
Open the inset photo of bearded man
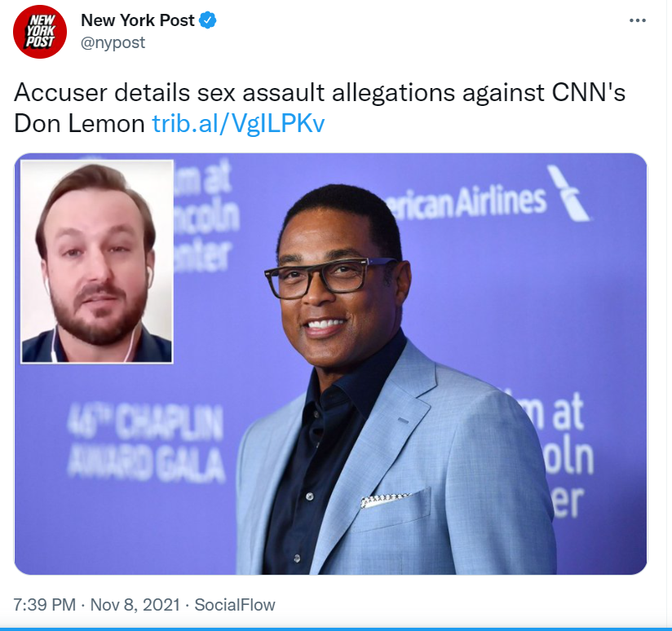pos(97,262)
